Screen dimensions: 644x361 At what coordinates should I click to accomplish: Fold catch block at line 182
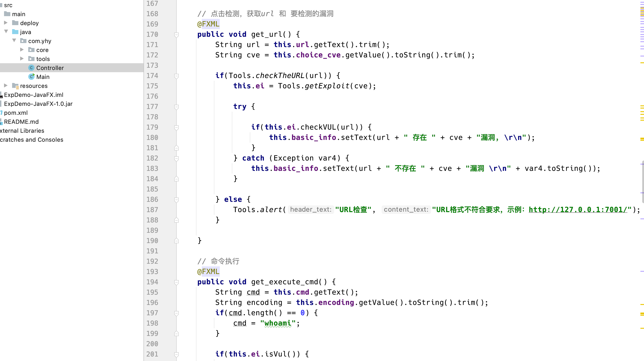(176, 159)
